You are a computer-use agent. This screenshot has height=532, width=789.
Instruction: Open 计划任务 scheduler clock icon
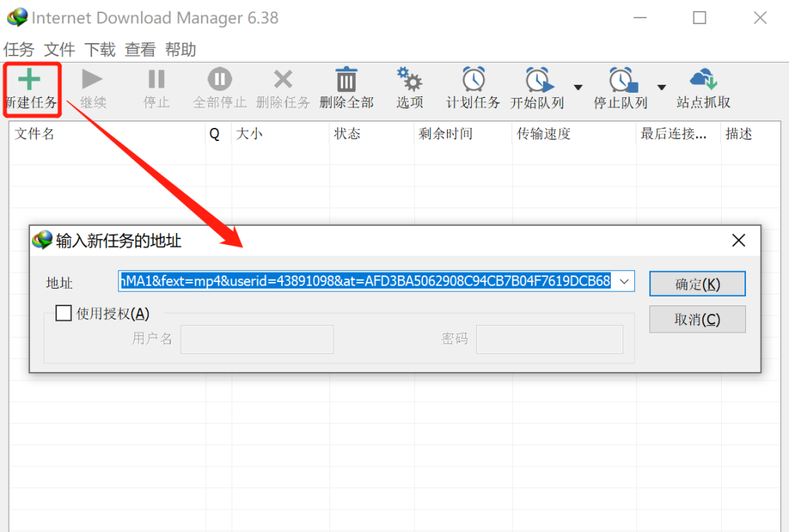tap(473, 79)
